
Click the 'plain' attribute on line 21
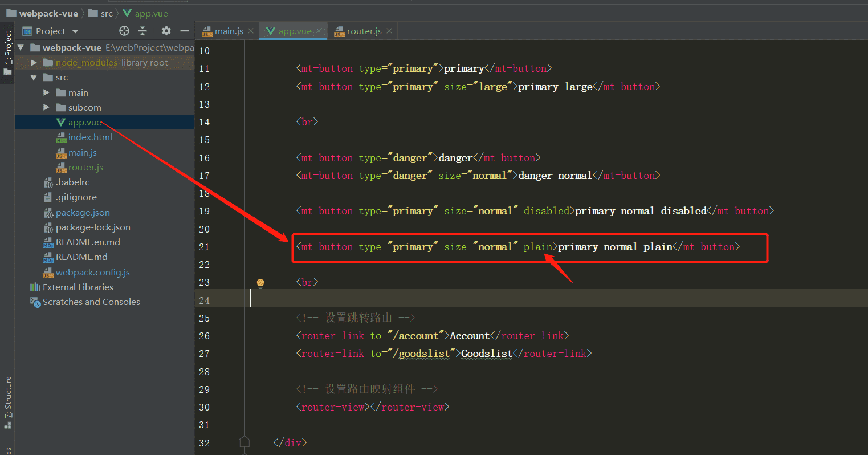coord(538,247)
